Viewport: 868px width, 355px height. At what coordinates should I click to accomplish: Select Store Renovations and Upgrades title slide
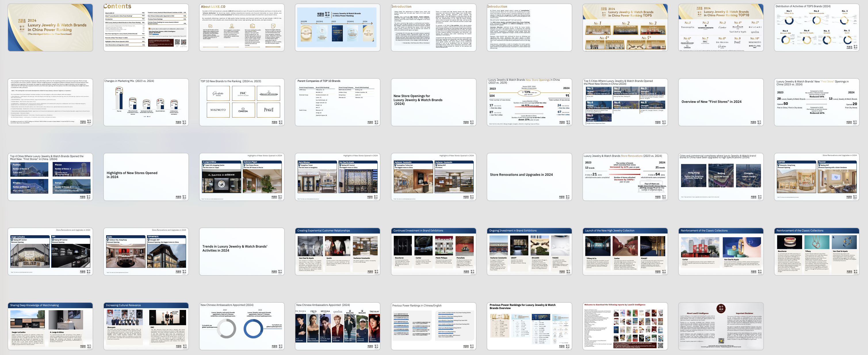click(529, 177)
